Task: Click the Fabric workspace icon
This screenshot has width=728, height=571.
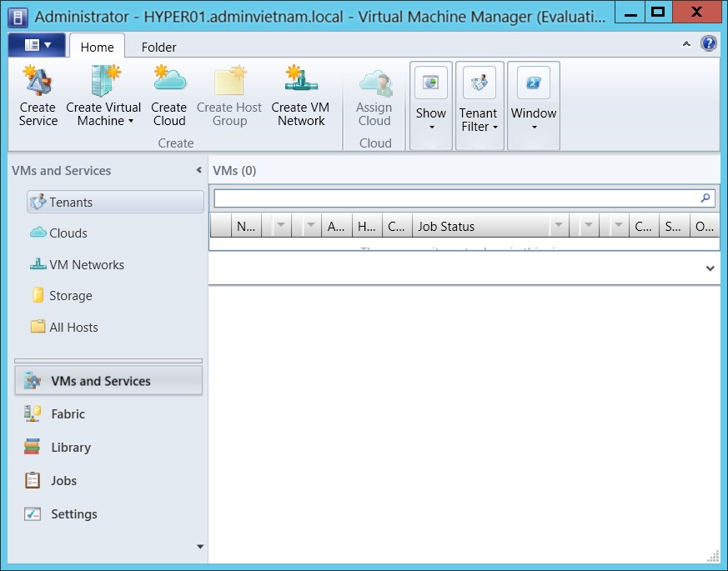Action: click(x=33, y=413)
